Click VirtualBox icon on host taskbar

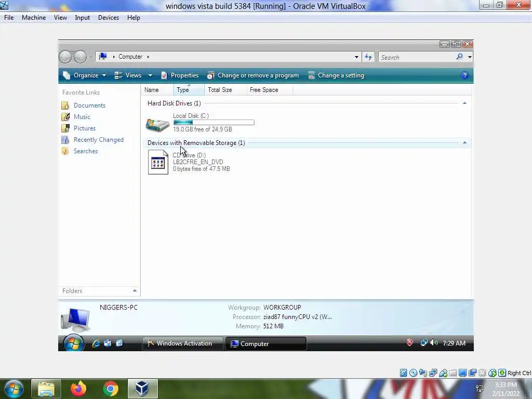click(142, 389)
